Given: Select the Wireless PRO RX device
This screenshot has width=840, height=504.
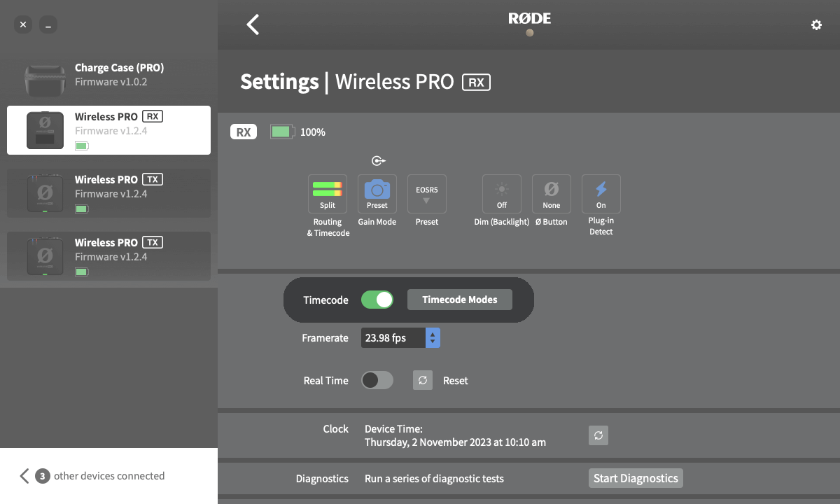Looking at the screenshot, I should (108, 130).
